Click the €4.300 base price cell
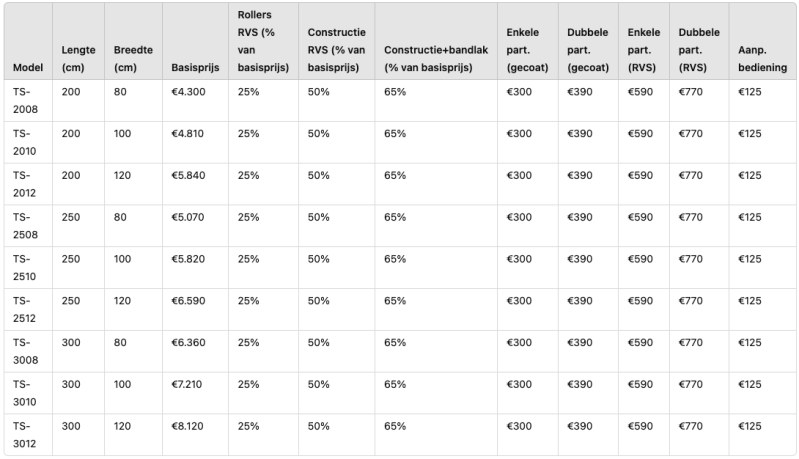This screenshot has height=459, width=799. (x=189, y=91)
